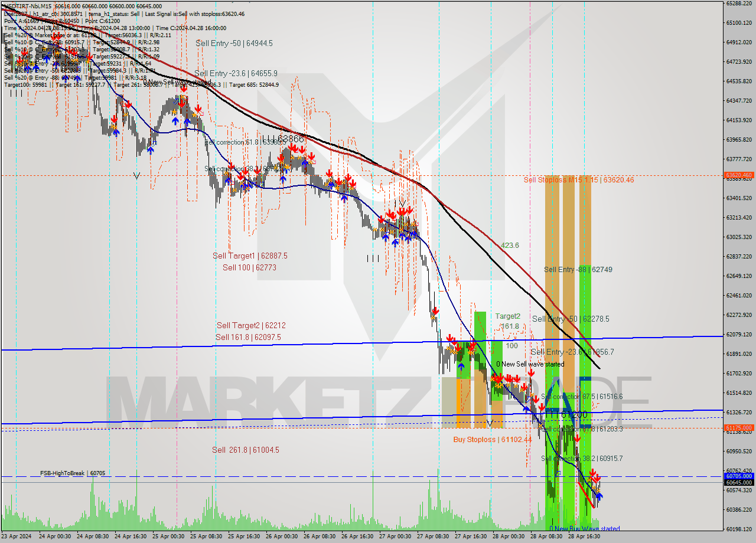Click price axis value 63777.720
This screenshot has width=756, height=543.
[x=739, y=159]
